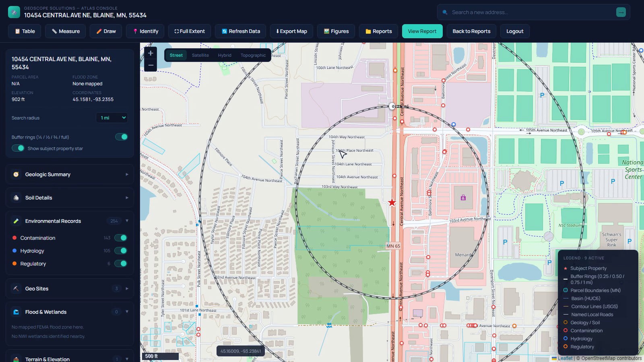This screenshot has width=644, height=362.
Task: Click Refresh Data
Action: 240,31
